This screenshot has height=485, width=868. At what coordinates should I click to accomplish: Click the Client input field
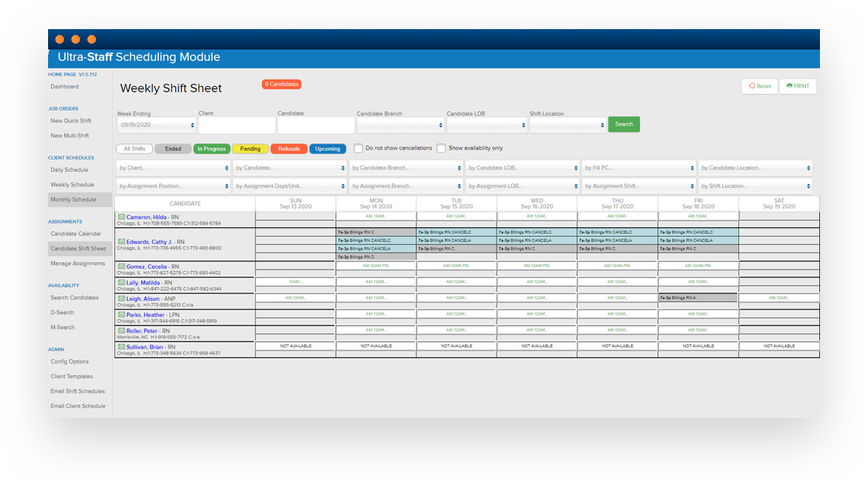pyautogui.click(x=237, y=125)
